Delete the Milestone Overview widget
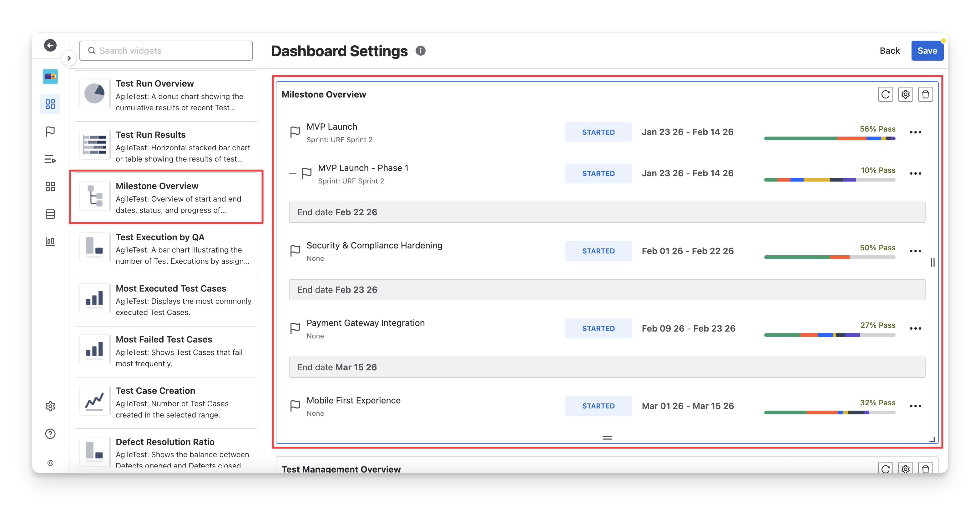980x505 pixels. (926, 94)
